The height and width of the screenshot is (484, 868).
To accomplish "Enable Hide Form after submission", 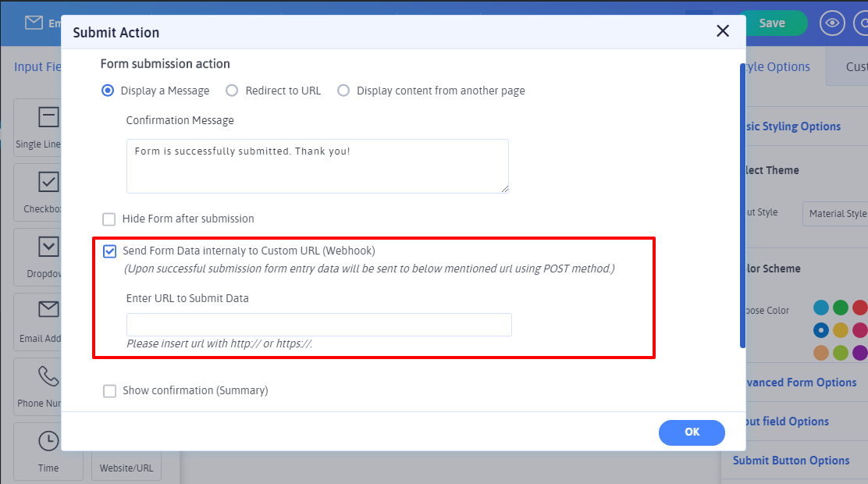I will (109, 219).
